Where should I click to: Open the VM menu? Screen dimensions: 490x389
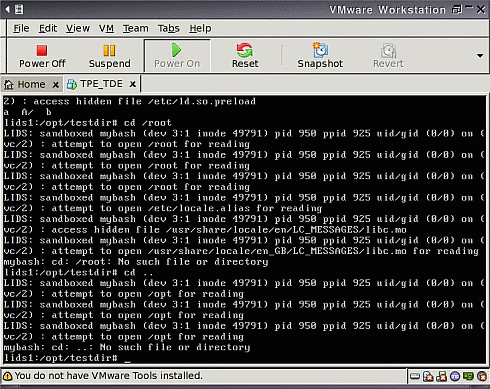point(106,28)
